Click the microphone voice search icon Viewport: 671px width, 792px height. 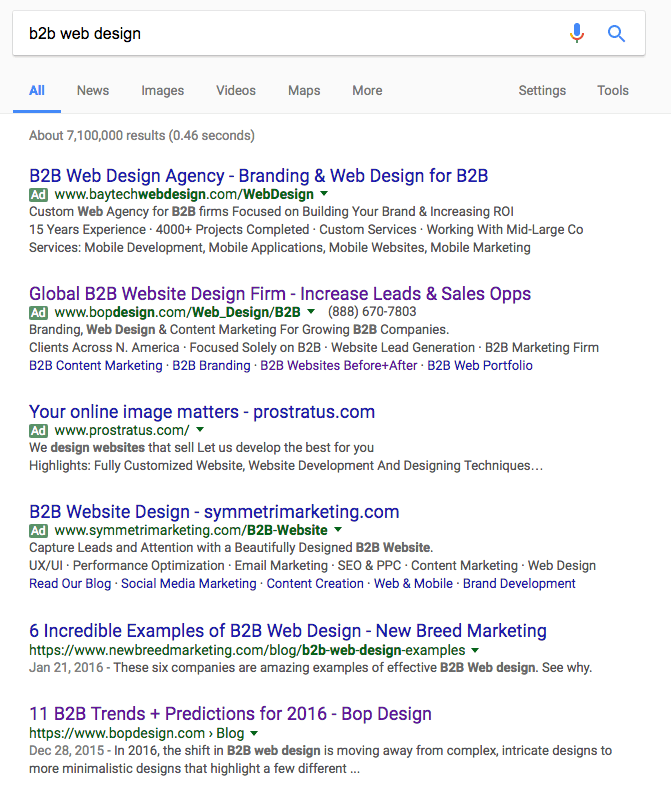coord(577,33)
